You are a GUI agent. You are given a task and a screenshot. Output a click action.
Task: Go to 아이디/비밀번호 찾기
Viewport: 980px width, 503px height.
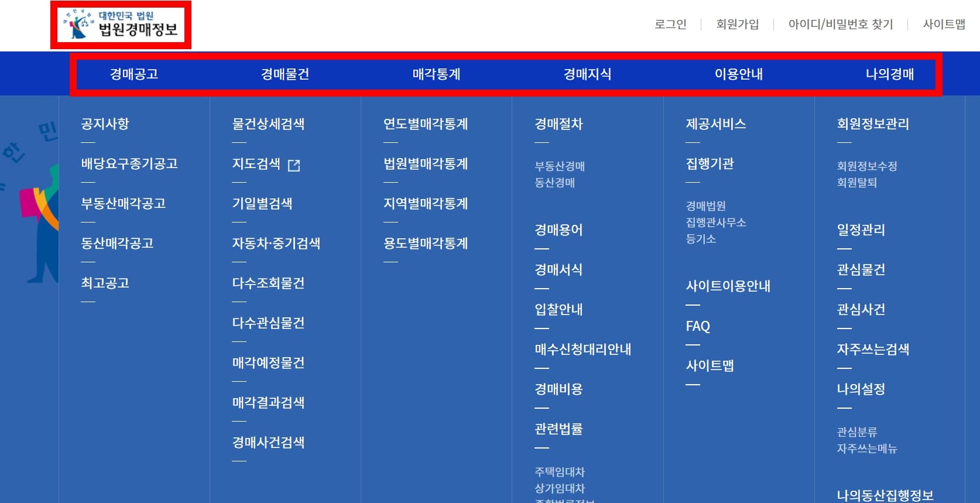tap(841, 24)
